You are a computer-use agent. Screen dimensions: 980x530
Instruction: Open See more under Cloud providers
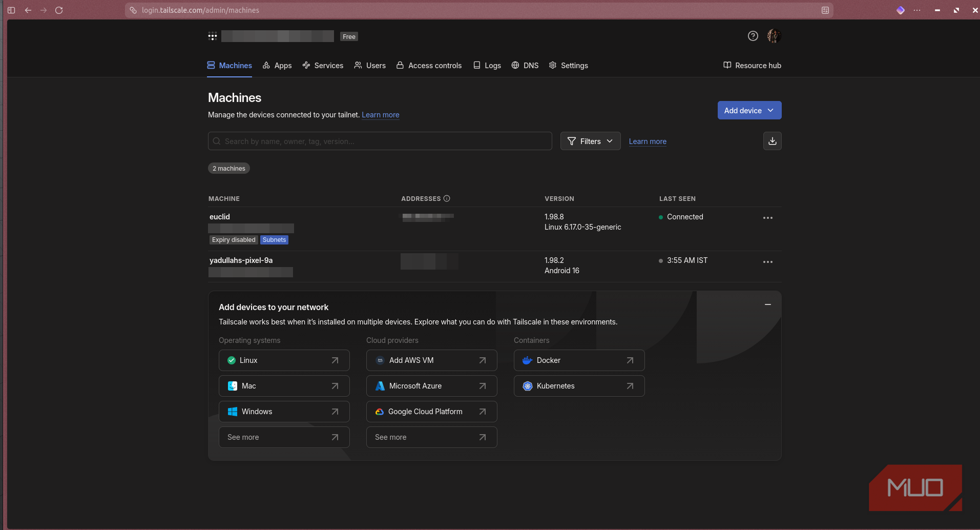point(431,437)
